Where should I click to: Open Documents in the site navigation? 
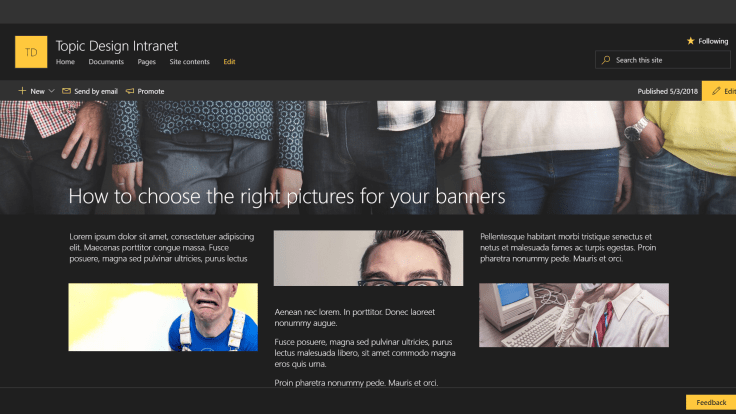click(106, 62)
